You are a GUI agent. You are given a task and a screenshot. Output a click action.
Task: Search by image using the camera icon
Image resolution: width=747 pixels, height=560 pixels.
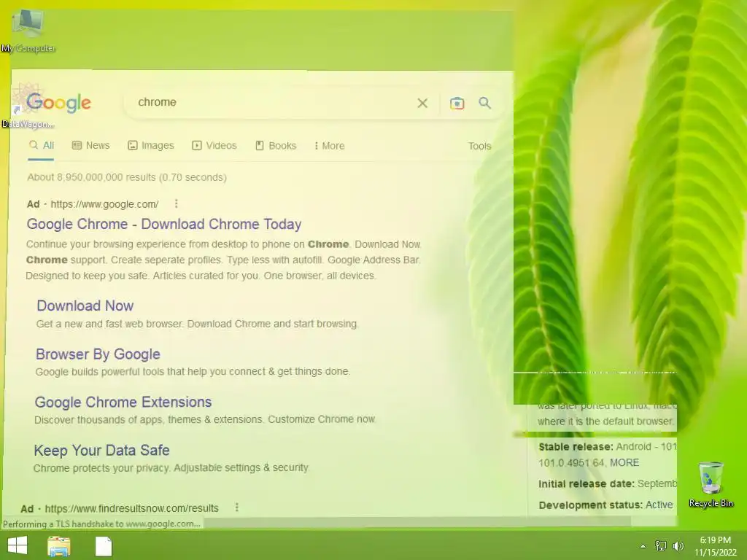[x=457, y=103]
